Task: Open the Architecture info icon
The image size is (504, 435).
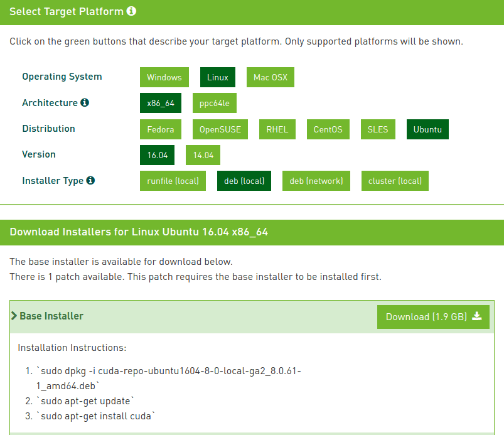Action: point(85,102)
